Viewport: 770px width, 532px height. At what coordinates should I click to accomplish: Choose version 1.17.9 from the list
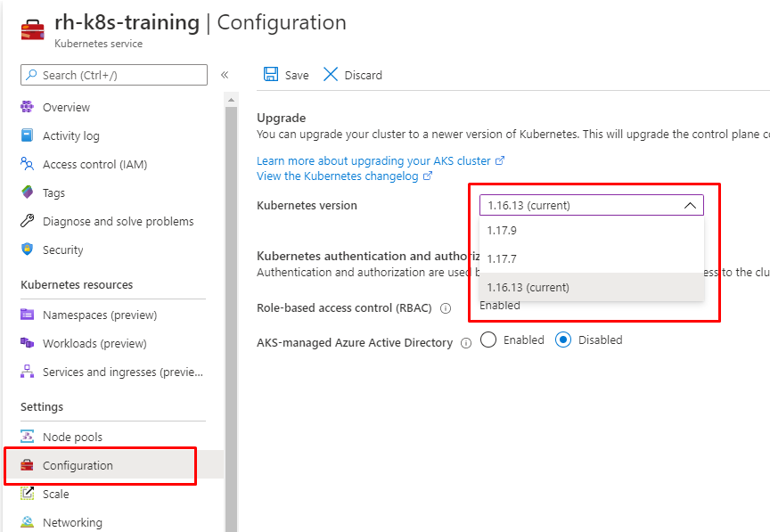coord(591,231)
